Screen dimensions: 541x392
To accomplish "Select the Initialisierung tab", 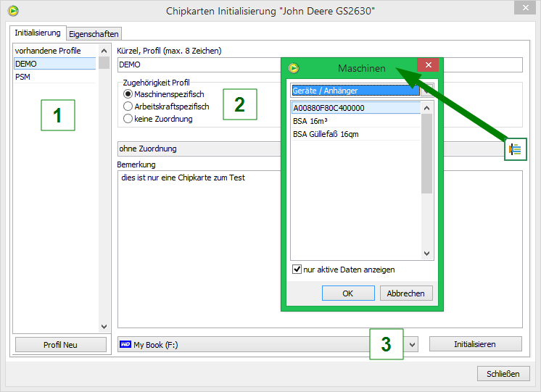I will click(x=38, y=33).
